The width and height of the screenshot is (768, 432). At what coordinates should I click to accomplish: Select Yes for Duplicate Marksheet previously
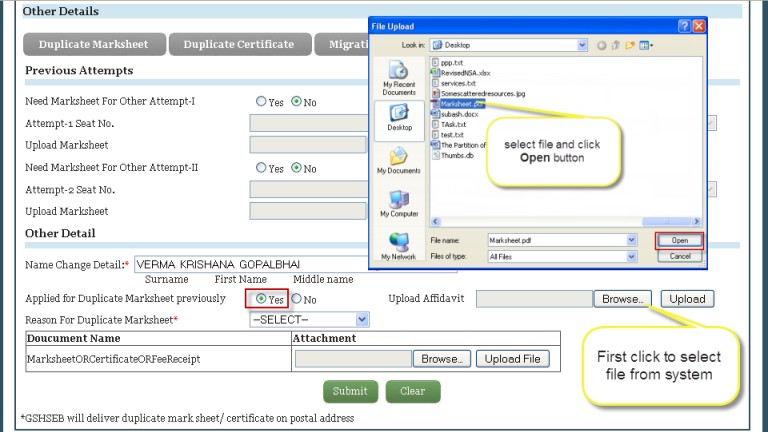[262, 299]
